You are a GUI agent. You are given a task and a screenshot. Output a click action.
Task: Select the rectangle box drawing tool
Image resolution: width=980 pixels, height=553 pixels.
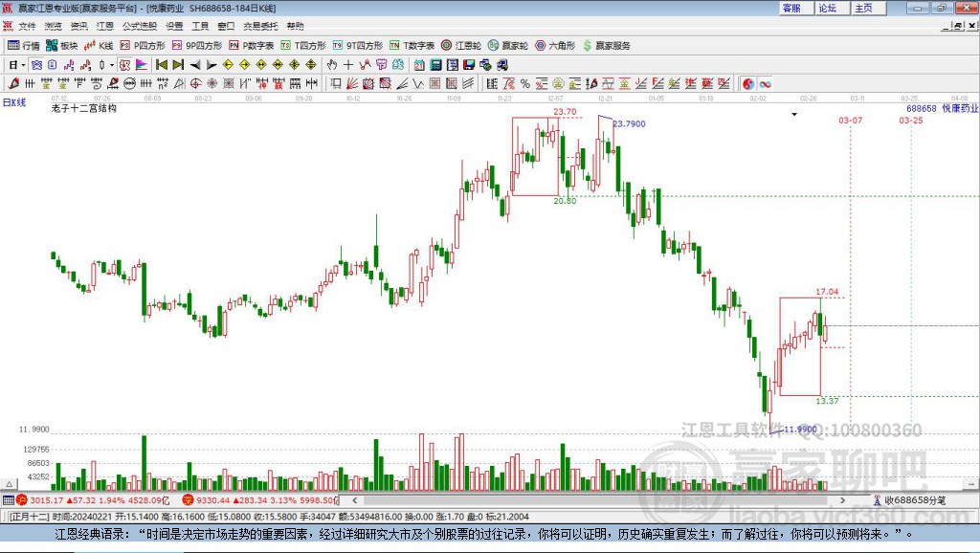pyautogui.click(x=336, y=84)
